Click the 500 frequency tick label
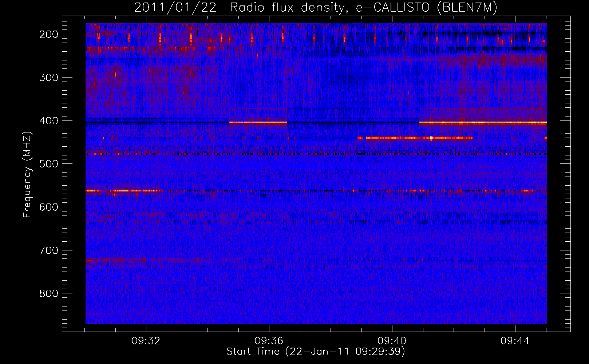The width and height of the screenshot is (589, 364). click(49, 164)
